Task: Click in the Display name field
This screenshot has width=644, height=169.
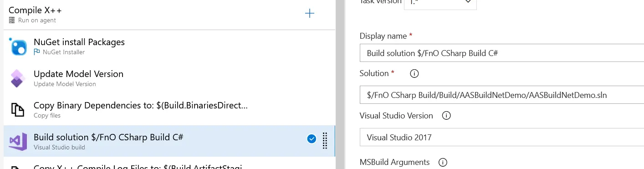Action: (501, 53)
